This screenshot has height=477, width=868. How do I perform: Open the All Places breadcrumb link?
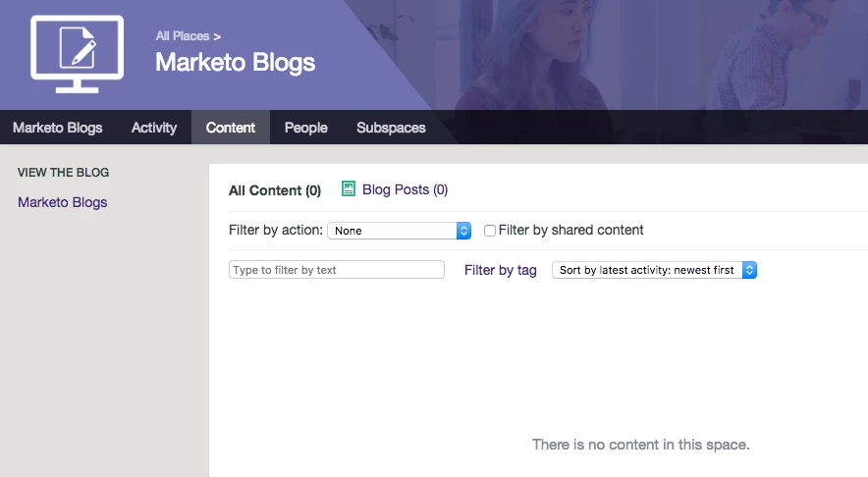pos(183,36)
